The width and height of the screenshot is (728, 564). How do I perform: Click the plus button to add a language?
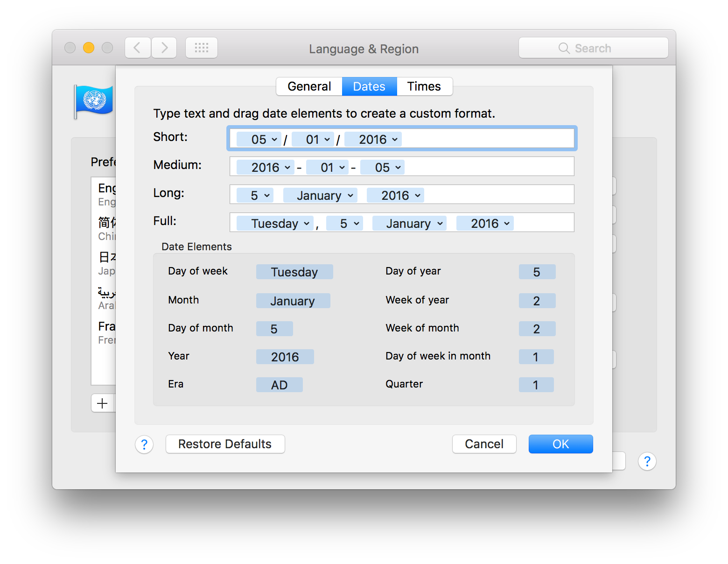(102, 403)
